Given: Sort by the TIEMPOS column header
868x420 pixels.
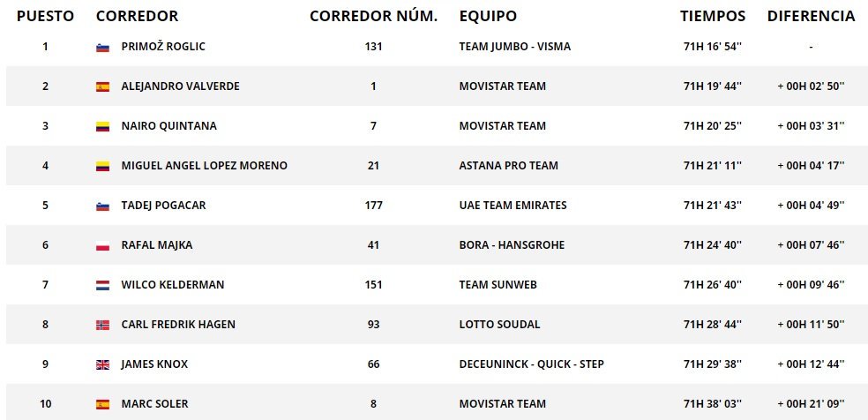Looking at the screenshot, I should coord(712,16).
